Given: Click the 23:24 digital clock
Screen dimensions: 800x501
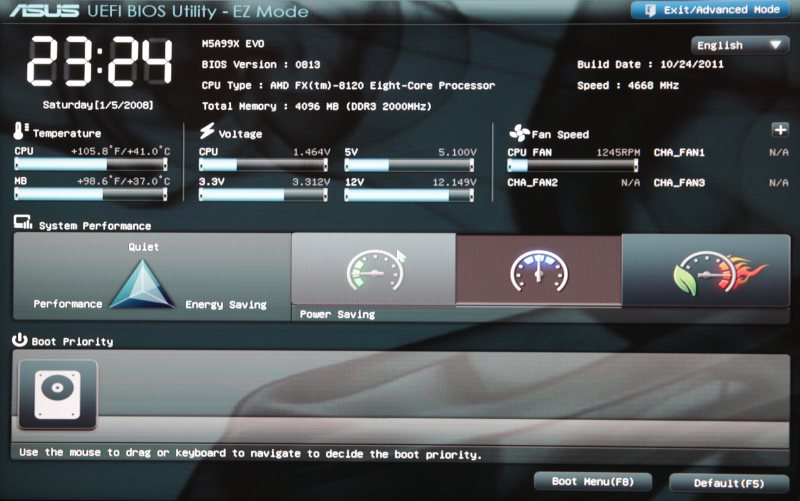Looking at the screenshot, I should (x=99, y=62).
